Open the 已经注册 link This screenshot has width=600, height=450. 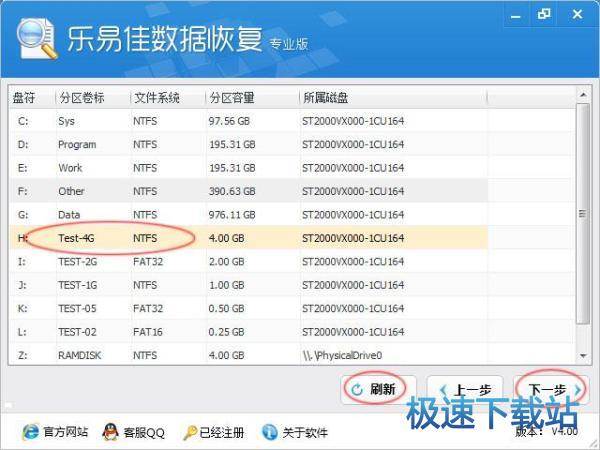click(222, 433)
